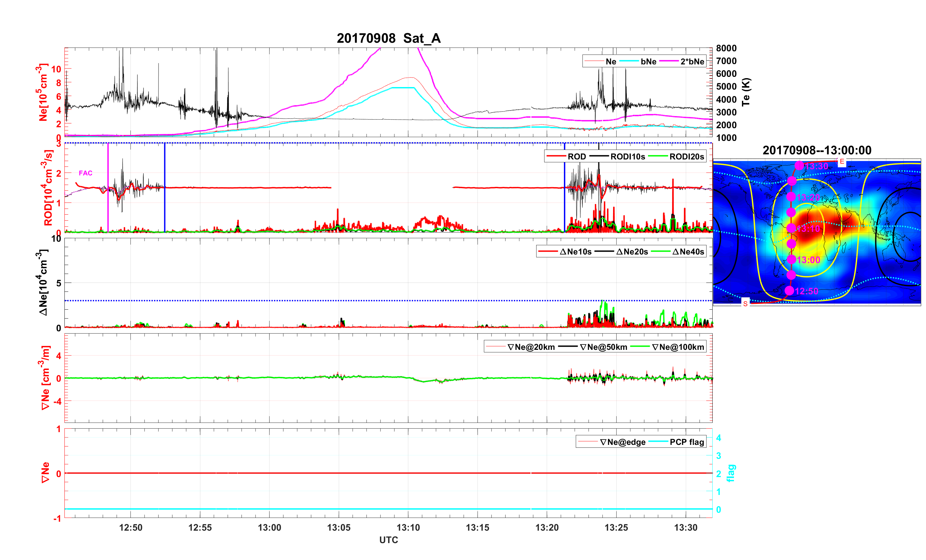Click the map title 20170908--13:00:00
This screenshot has width=926, height=560.
click(817, 150)
